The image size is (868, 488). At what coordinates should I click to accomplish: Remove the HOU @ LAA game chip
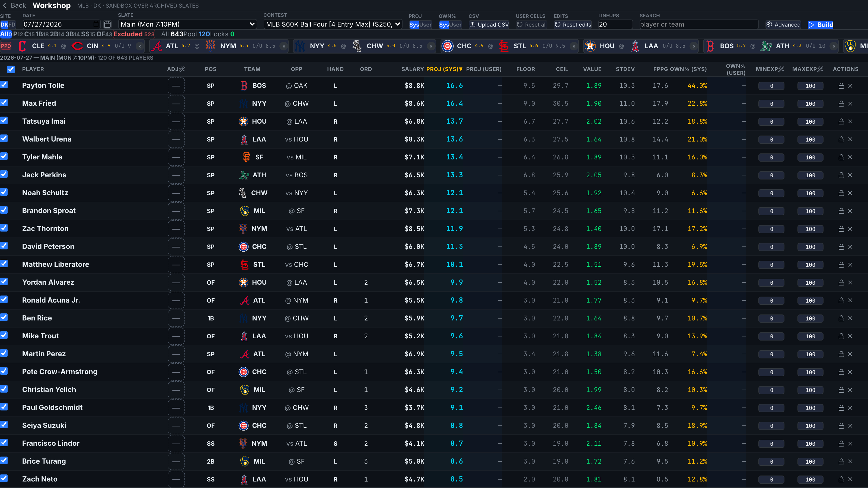click(694, 46)
